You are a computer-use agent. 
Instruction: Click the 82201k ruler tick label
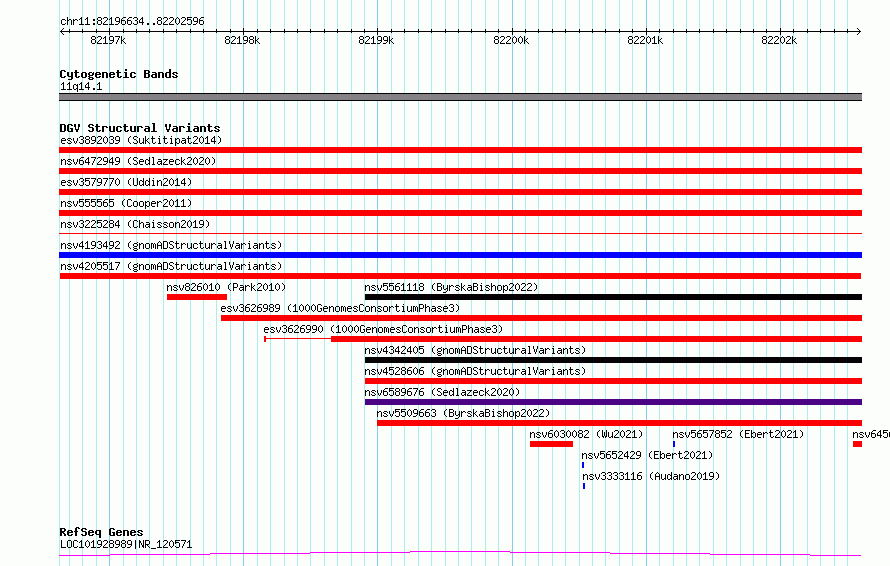point(645,40)
